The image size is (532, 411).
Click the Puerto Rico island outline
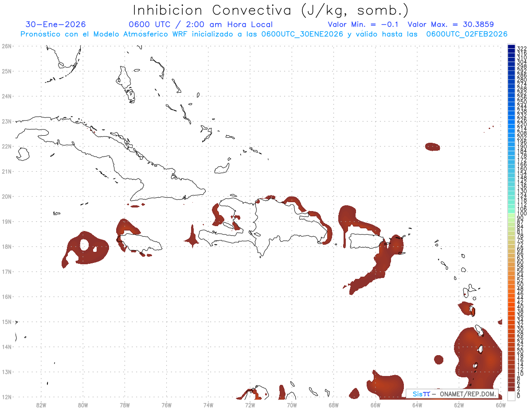(366, 241)
